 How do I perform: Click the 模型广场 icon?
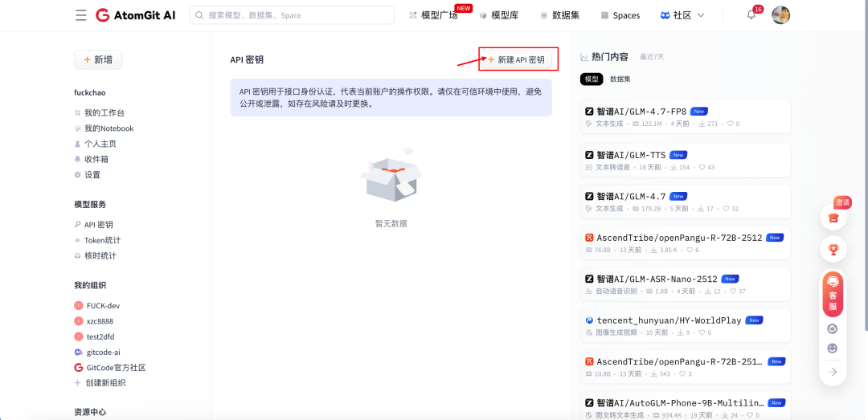[412, 15]
